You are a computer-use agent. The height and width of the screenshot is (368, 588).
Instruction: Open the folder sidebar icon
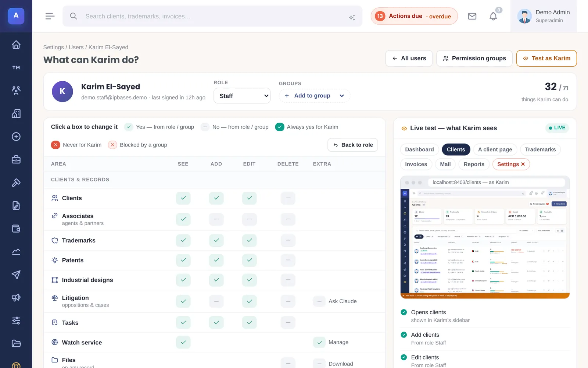tap(16, 344)
